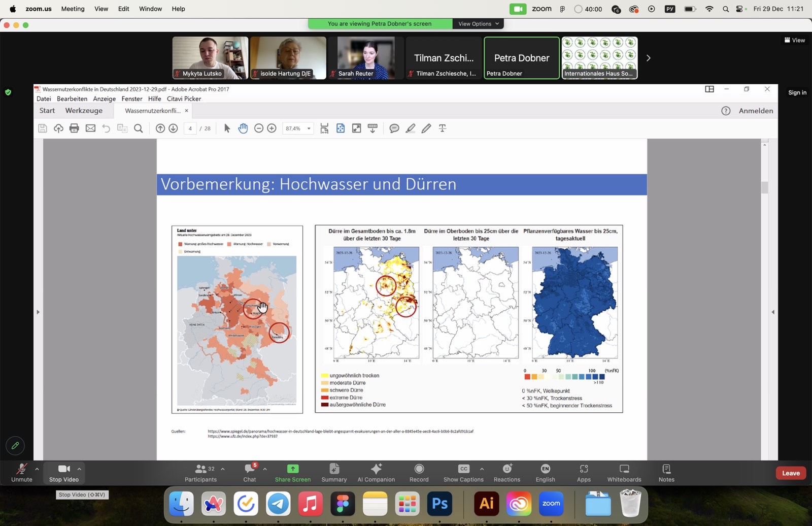The image size is (812, 526).
Task: Open the Participants panel
Action: pyautogui.click(x=200, y=473)
